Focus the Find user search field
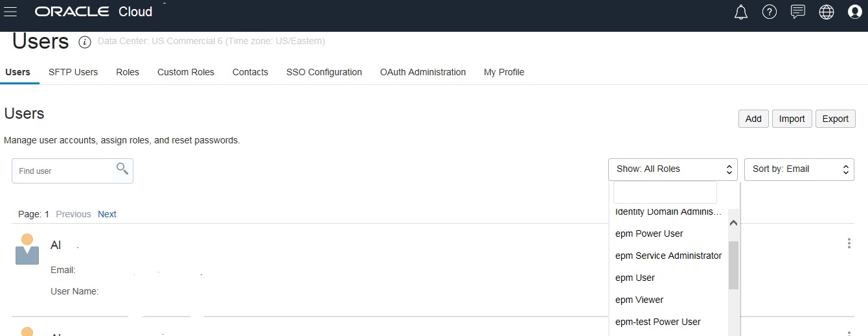Screen dimensions: 868x336 pos(73,171)
